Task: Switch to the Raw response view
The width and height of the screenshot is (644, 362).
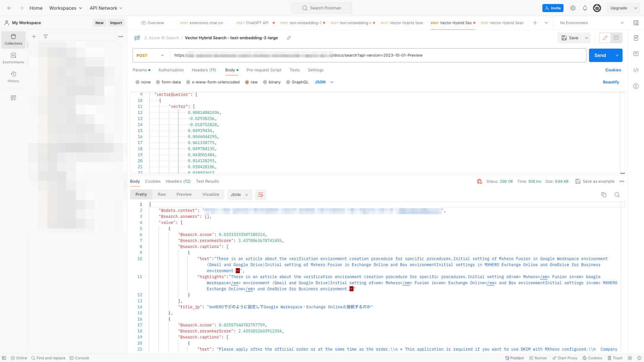Action: [161, 194]
